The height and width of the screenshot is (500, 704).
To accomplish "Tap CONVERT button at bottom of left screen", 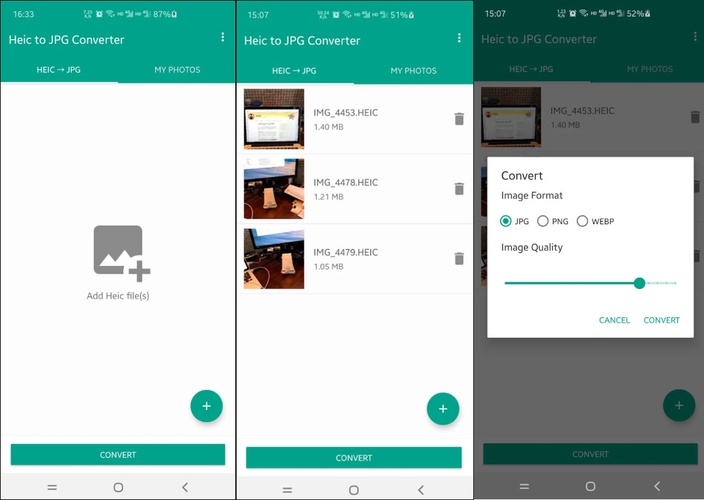I will click(x=118, y=455).
